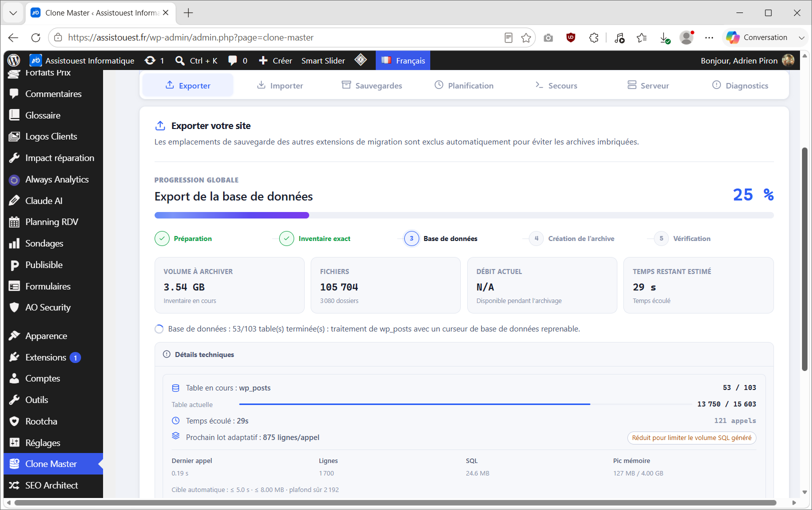Switch to the Exporter tab
Viewport: 812px width, 510px height.
click(x=188, y=85)
